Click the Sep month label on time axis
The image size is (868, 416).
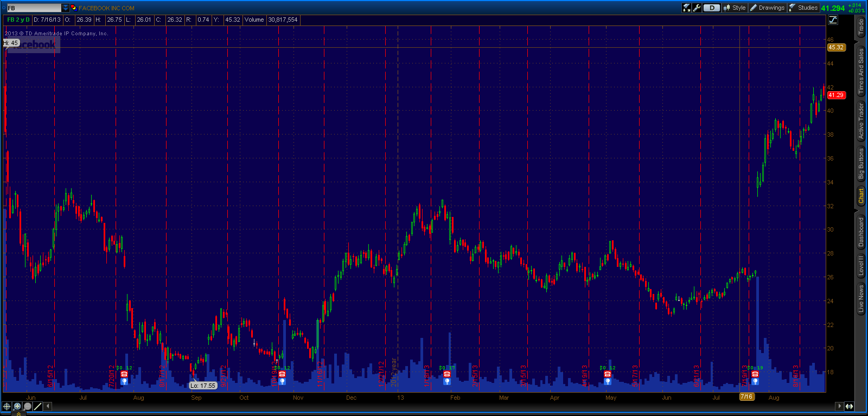[x=196, y=398]
